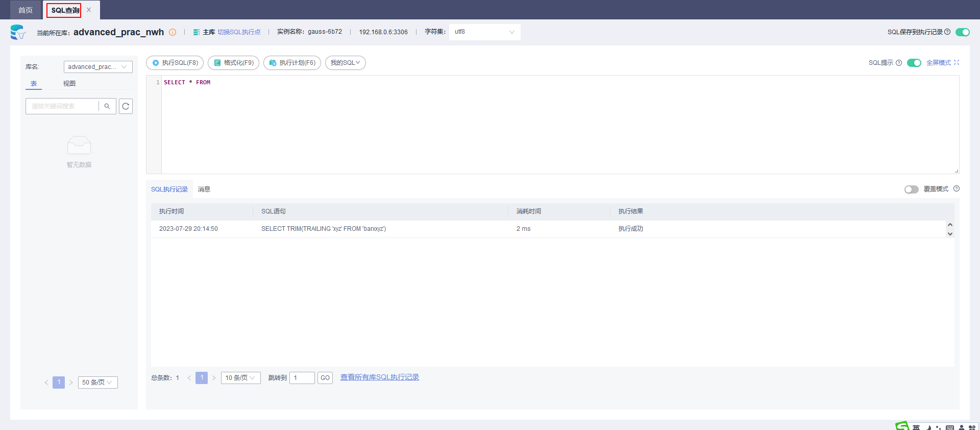Click the scroll down arrow in results table

coord(950,234)
